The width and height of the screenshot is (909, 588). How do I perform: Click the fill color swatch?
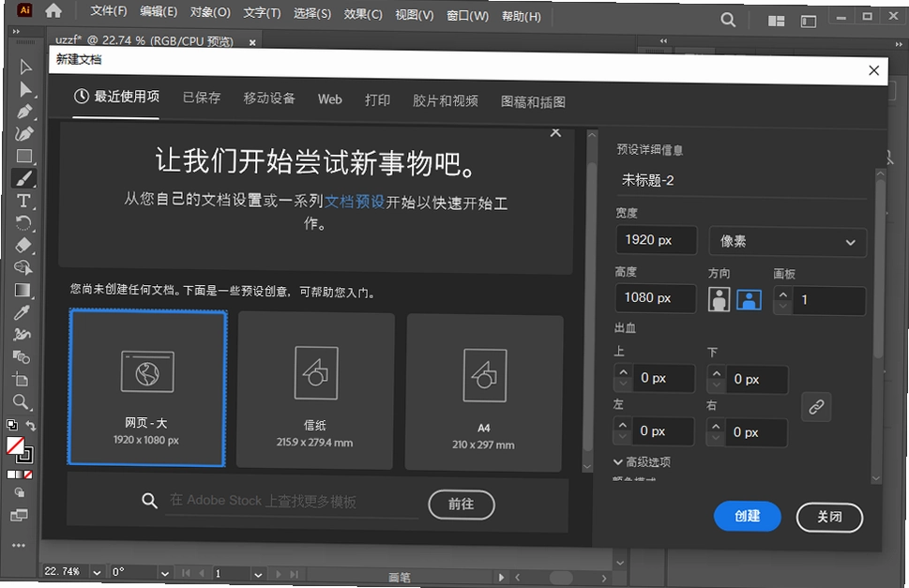pyautogui.click(x=14, y=446)
